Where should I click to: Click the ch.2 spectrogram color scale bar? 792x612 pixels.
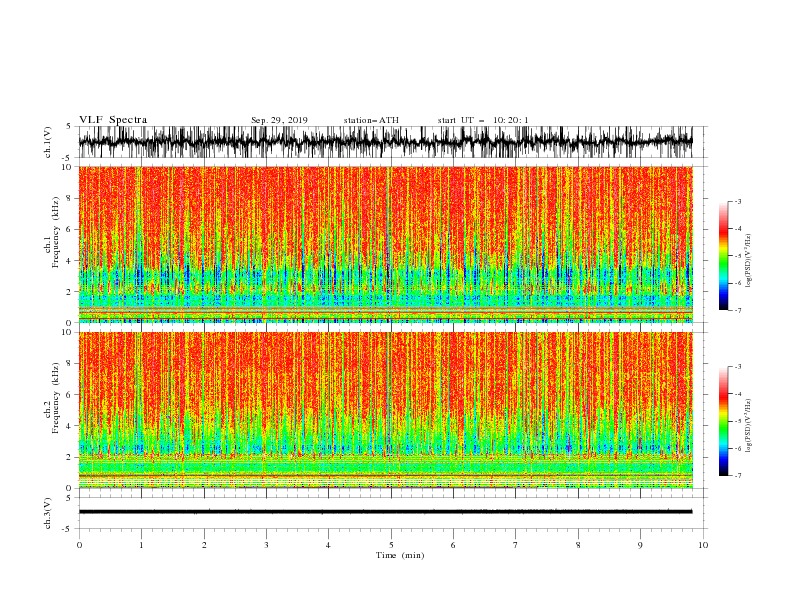723,421
